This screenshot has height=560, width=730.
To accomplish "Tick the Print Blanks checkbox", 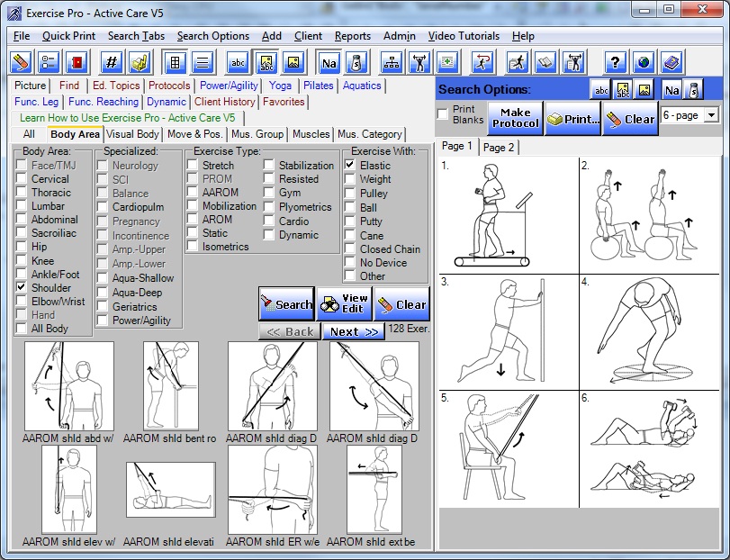I will [x=443, y=113].
